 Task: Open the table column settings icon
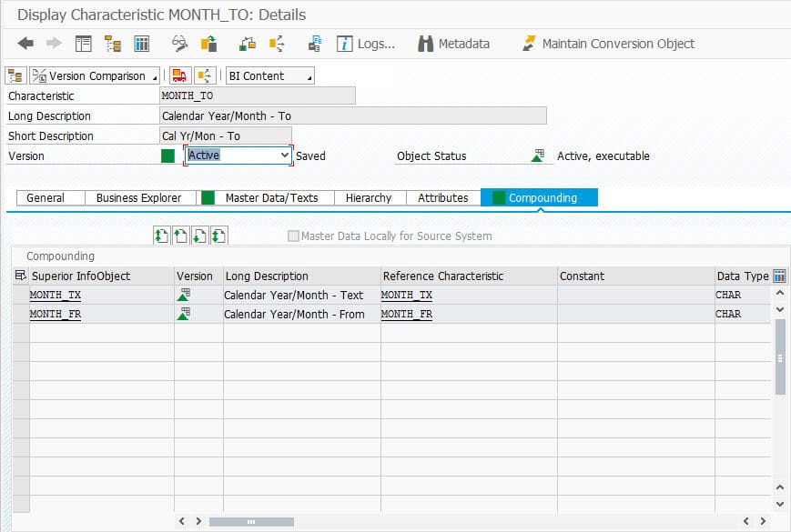point(779,276)
